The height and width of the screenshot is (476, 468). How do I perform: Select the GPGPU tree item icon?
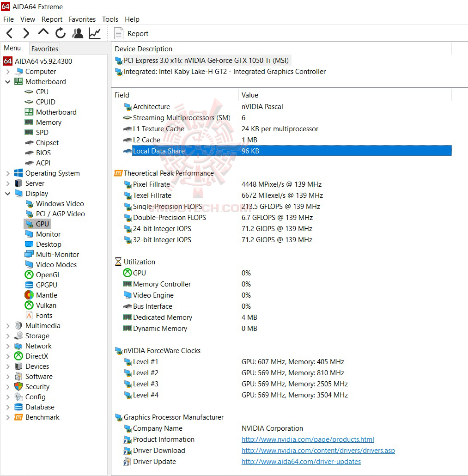29,285
